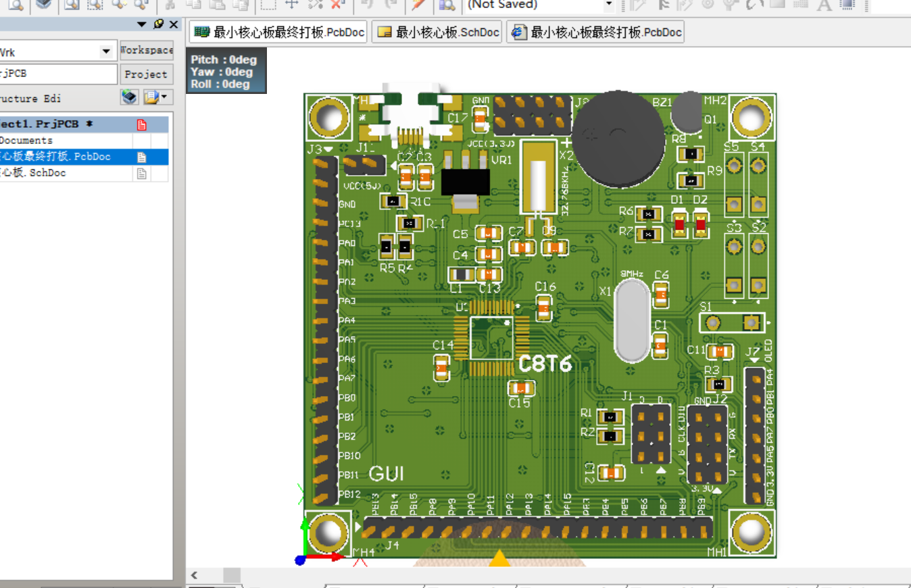Screen dimensions: 911x588
Task: Open the workspace name dropdown arrow
Action: point(106,51)
